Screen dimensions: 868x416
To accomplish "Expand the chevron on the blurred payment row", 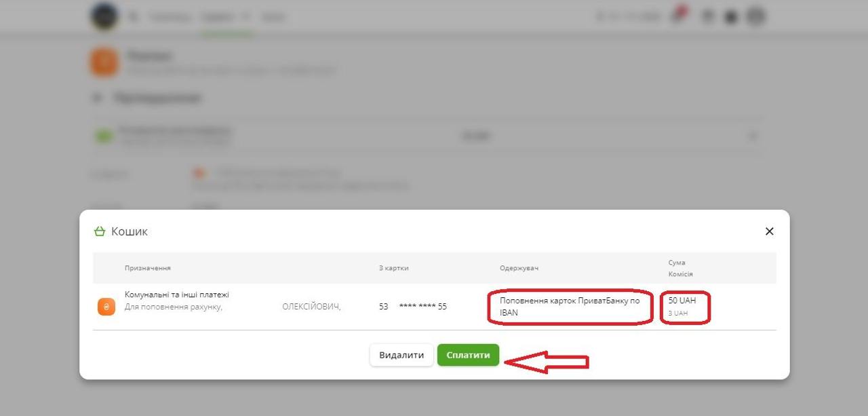I will click(753, 136).
